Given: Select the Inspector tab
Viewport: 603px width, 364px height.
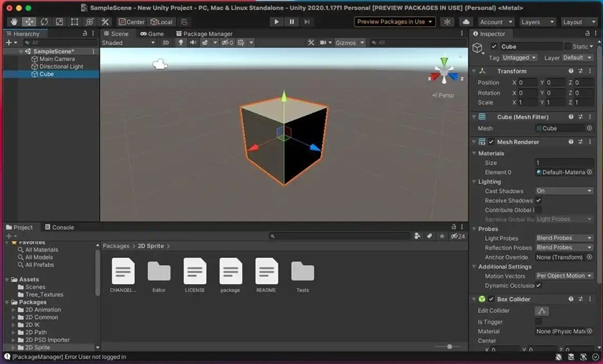Looking at the screenshot, I should [489, 34].
